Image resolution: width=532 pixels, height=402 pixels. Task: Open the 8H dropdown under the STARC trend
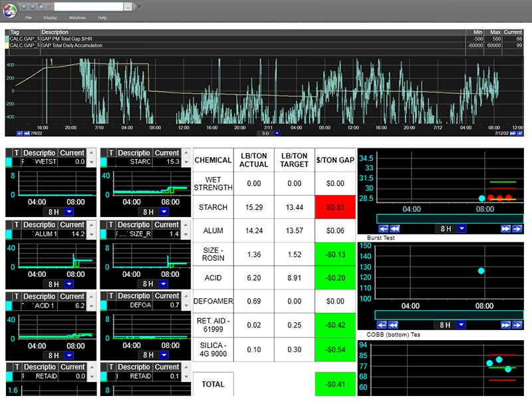[164, 212]
